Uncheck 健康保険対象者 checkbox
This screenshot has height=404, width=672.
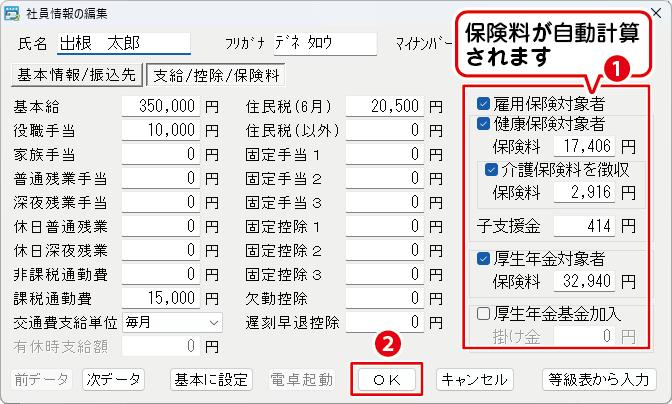click(484, 124)
